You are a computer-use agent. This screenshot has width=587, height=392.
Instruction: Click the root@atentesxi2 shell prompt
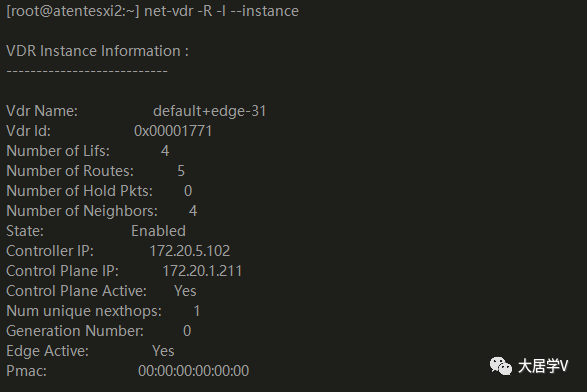tap(73, 11)
